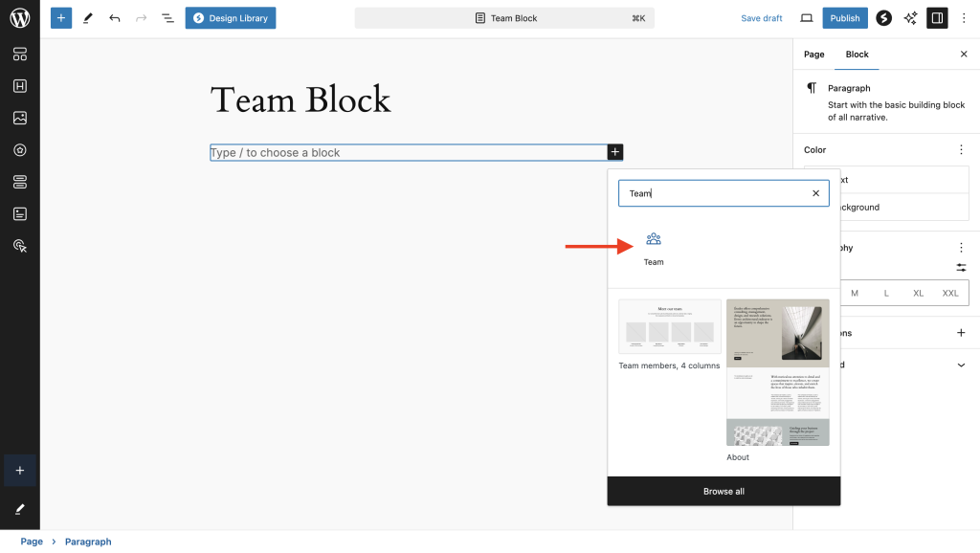Image resolution: width=980 pixels, height=553 pixels.
Task: Toggle the settings sidebar panel
Action: click(x=937, y=17)
